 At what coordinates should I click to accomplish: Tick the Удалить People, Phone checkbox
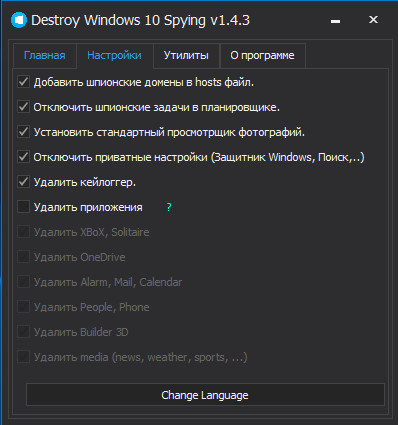click(x=23, y=307)
